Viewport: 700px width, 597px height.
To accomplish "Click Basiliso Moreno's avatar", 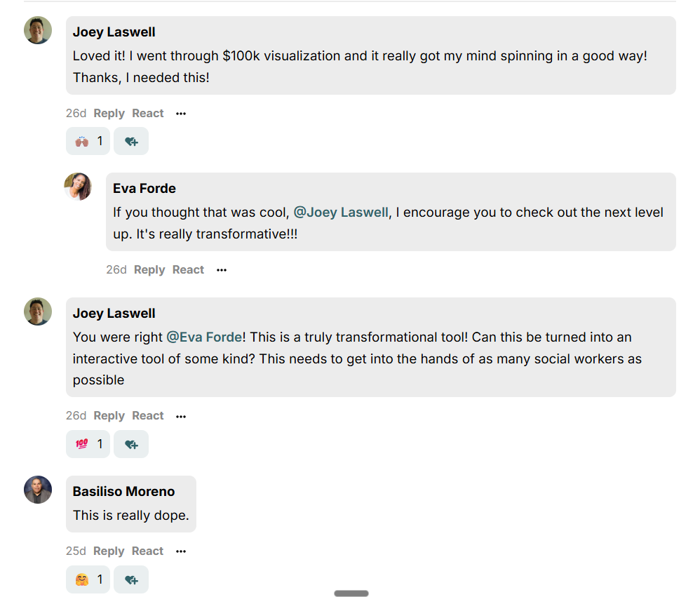I will [x=38, y=490].
